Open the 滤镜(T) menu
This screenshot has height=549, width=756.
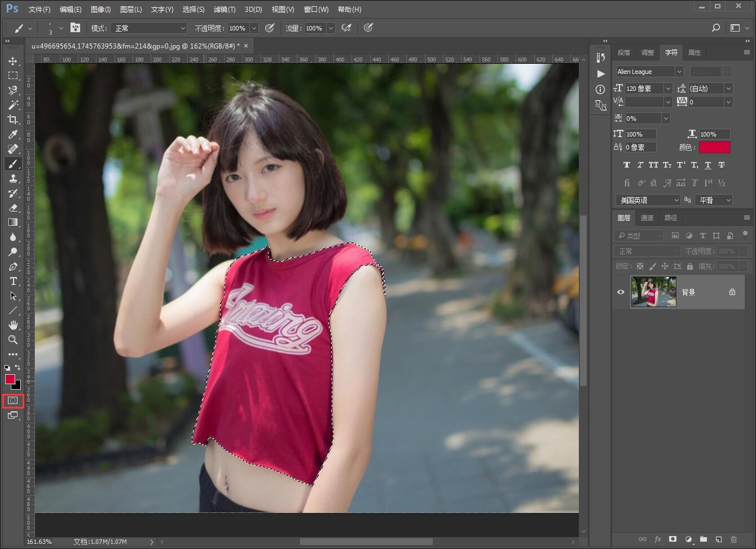(224, 10)
